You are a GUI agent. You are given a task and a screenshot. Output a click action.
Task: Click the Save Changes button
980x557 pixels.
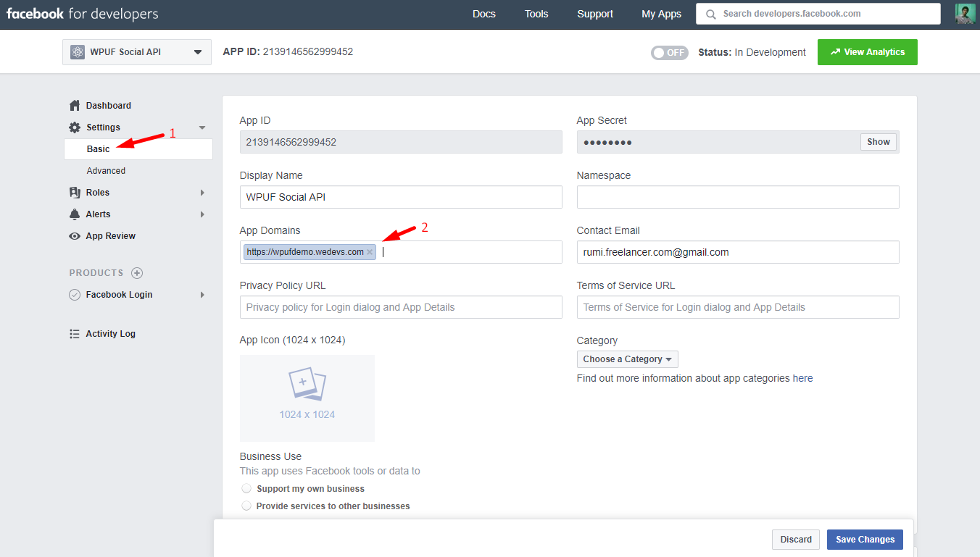[x=864, y=539]
